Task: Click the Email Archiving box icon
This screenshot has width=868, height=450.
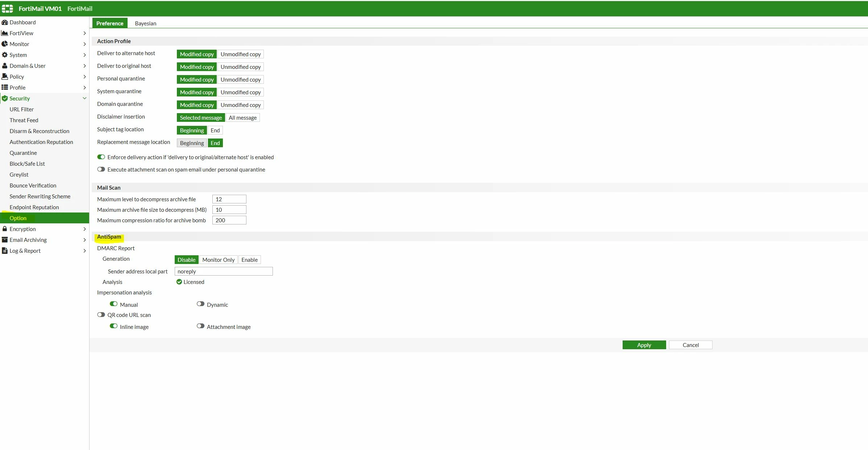Action: tap(5, 240)
